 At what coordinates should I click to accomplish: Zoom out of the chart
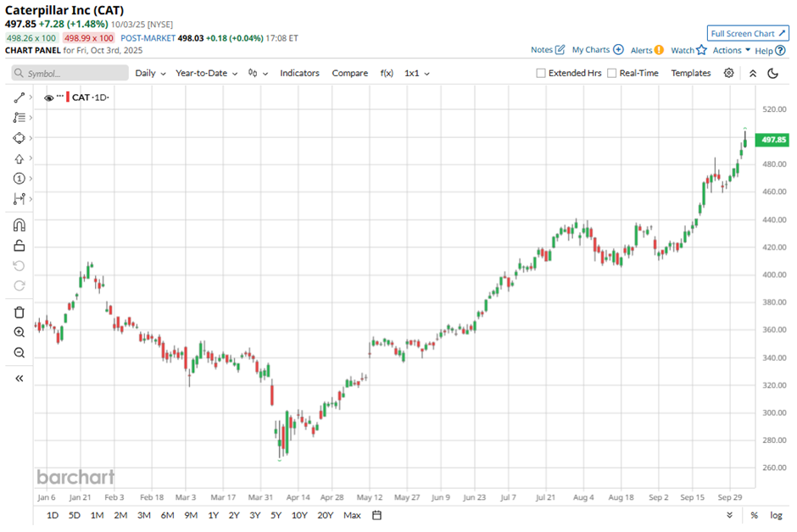pos(20,352)
